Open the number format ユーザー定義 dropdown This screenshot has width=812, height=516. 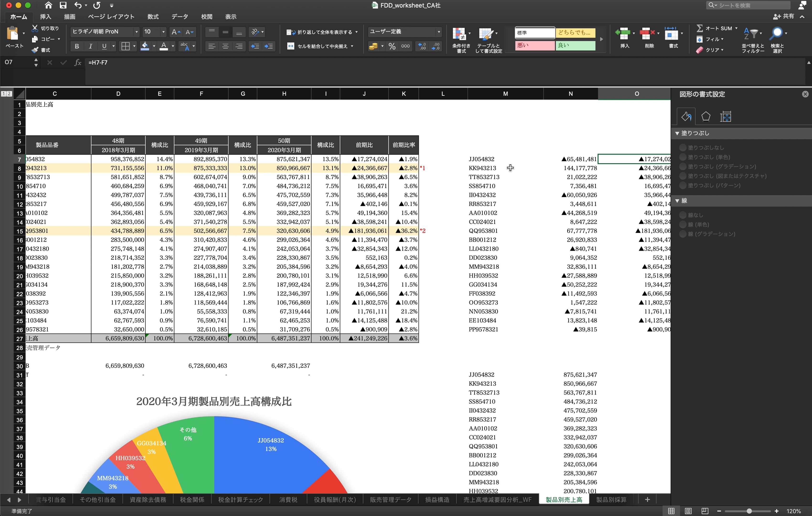tap(438, 32)
